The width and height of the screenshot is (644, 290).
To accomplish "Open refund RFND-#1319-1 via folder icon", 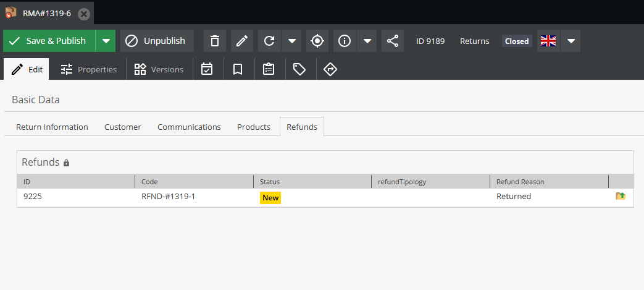I will tap(621, 196).
